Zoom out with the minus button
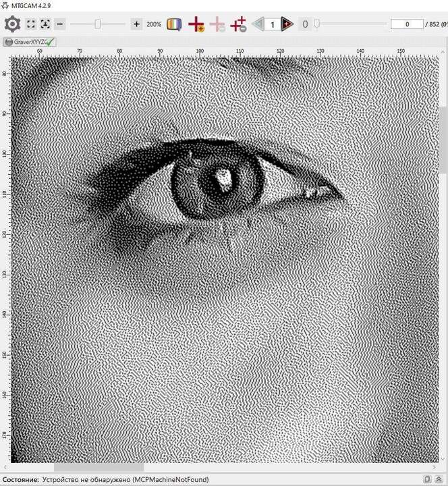The image size is (448, 486). 60,24
